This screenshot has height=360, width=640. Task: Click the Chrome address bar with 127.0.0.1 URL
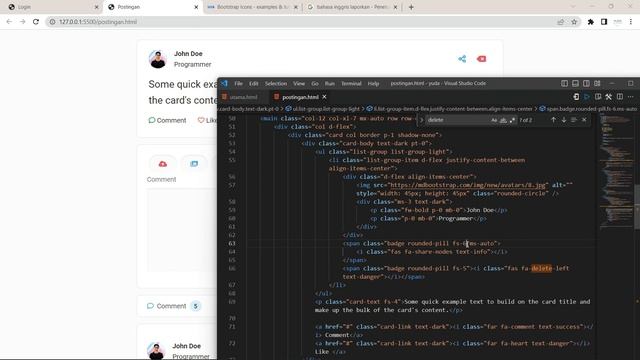[302, 22]
